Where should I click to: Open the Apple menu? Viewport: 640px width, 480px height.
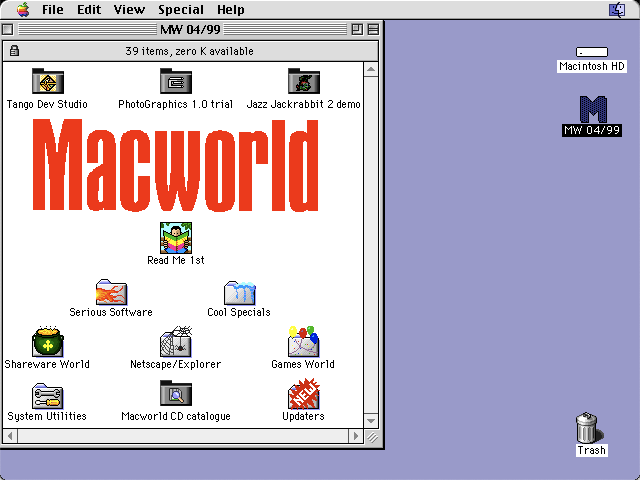click(x=23, y=9)
